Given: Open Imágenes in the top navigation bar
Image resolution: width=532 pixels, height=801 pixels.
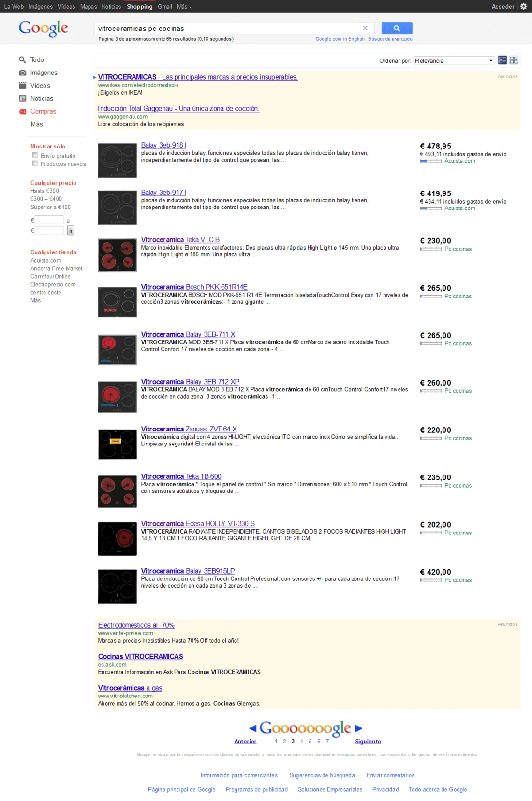Looking at the screenshot, I should pyautogui.click(x=41, y=7).
